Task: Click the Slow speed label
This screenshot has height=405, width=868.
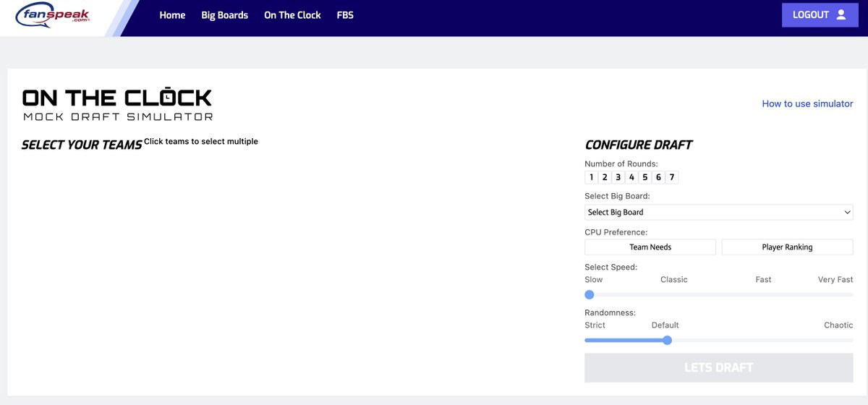Action: click(x=594, y=279)
